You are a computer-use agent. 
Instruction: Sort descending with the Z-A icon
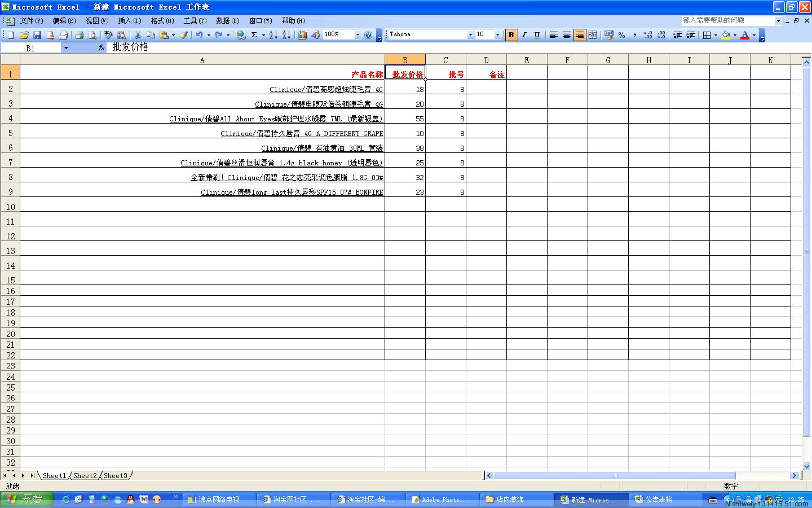(x=286, y=35)
